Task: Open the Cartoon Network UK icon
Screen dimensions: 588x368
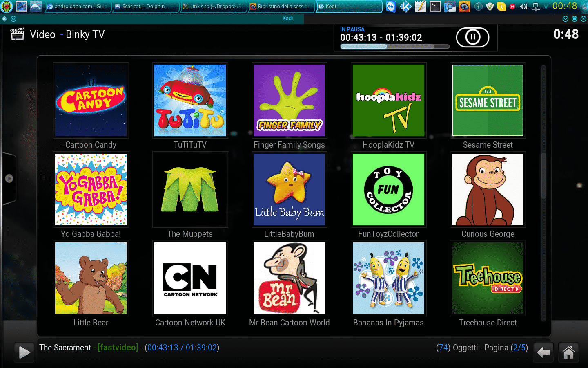Action: click(190, 278)
